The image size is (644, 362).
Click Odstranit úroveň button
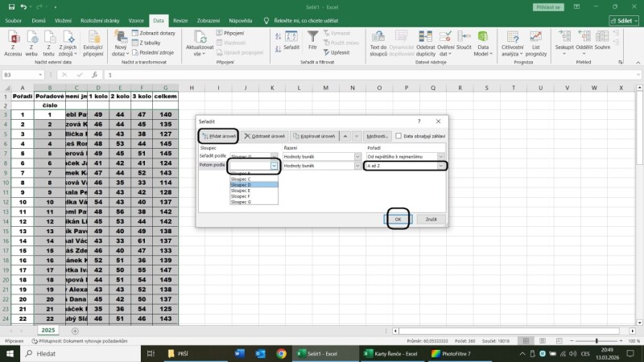point(265,136)
